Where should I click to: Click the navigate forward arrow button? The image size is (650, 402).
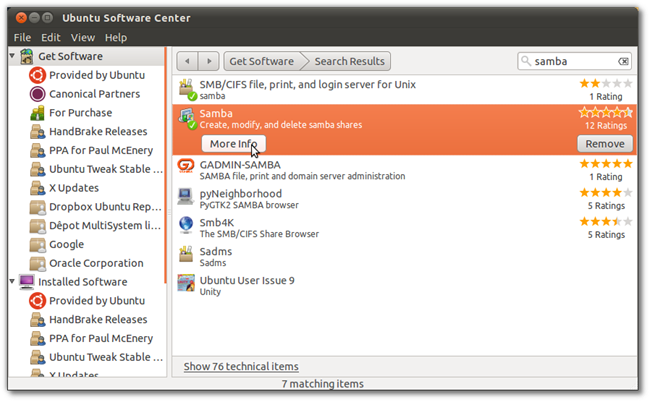click(x=208, y=61)
